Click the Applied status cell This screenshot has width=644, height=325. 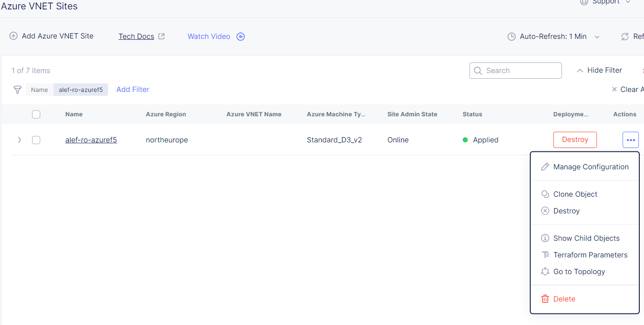point(481,140)
